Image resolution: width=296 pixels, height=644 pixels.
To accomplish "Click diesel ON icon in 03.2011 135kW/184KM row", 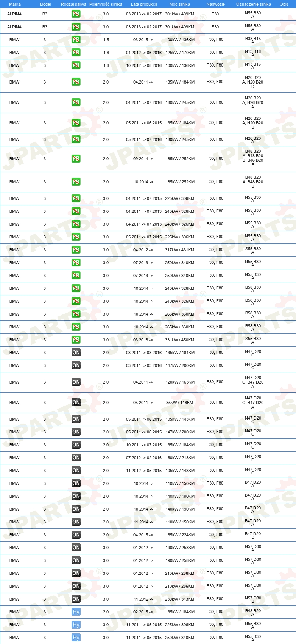I will pos(76,353).
